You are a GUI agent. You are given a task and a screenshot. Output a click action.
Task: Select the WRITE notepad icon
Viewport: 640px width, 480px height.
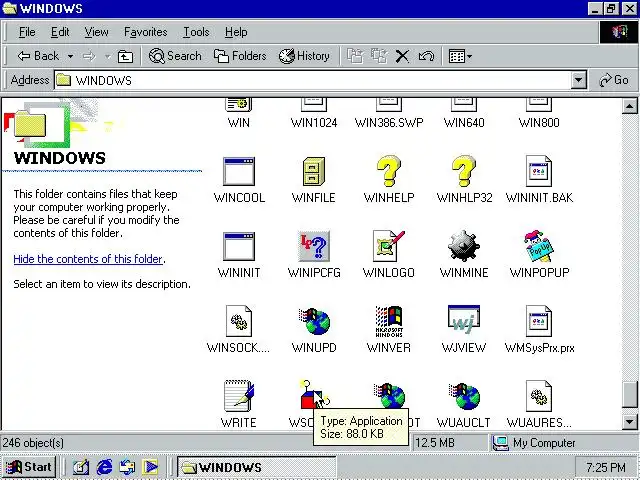pyautogui.click(x=239, y=396)
